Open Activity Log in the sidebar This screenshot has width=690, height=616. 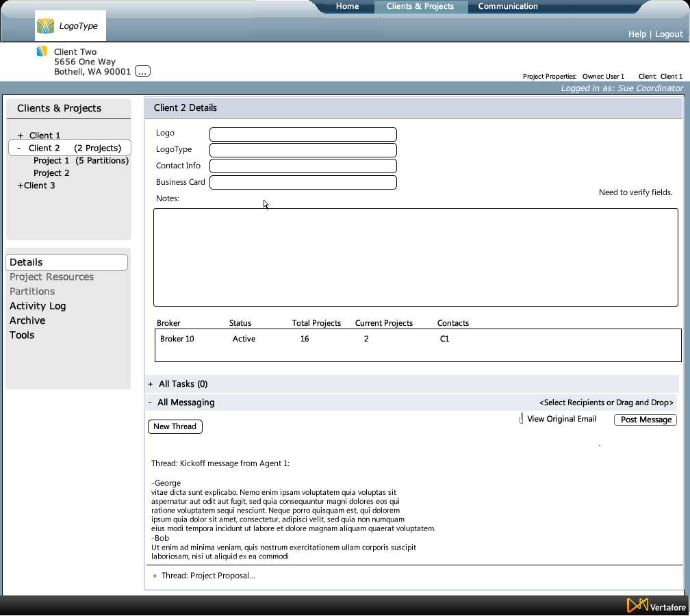click(38, 306)
